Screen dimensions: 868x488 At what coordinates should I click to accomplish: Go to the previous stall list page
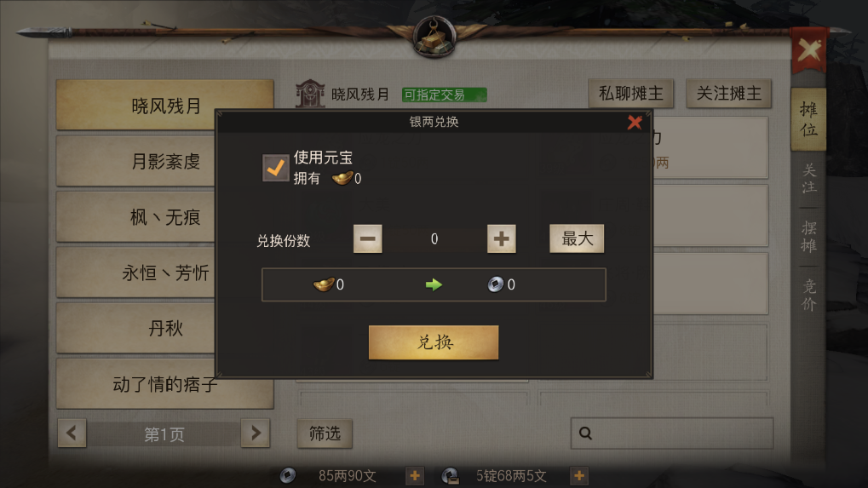tap(72, 433)
